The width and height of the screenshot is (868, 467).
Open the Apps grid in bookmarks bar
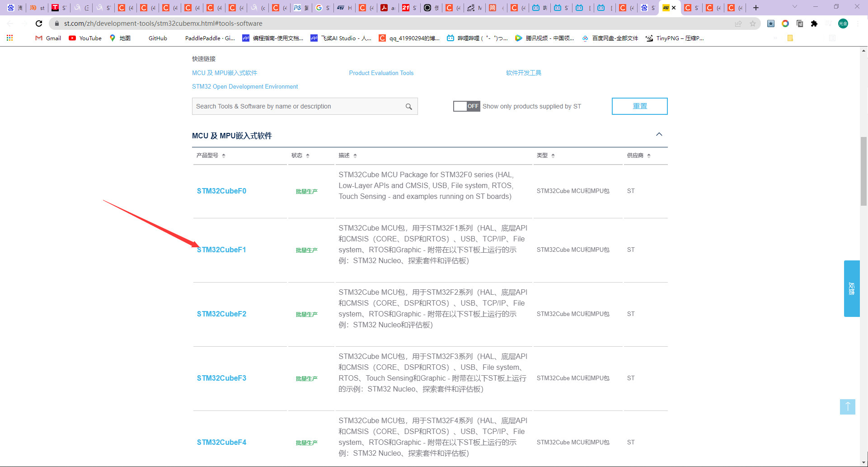click(x=9, y=38)
